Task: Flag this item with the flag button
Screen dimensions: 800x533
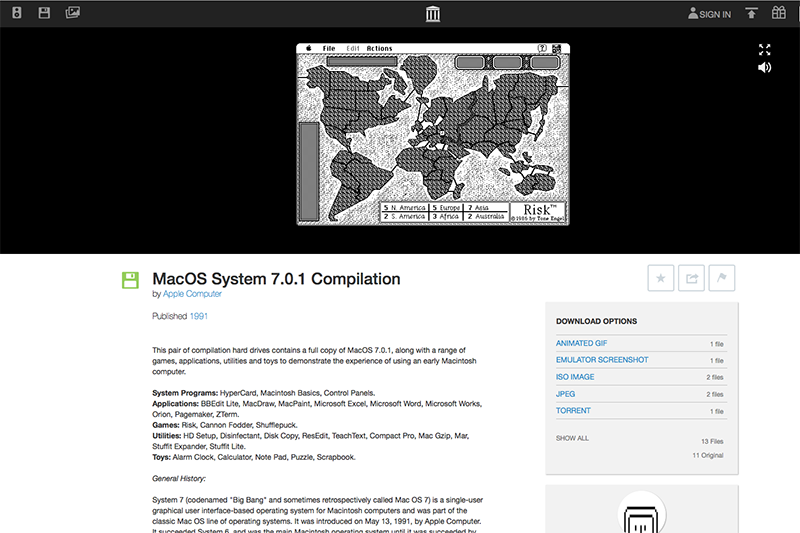Action: tap(721, 279)
